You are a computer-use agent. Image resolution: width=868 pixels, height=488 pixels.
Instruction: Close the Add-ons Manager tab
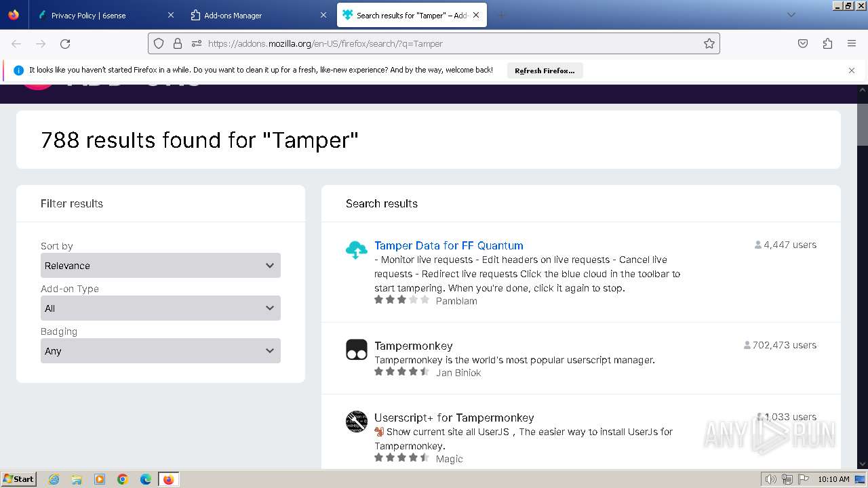click(323, 15)
